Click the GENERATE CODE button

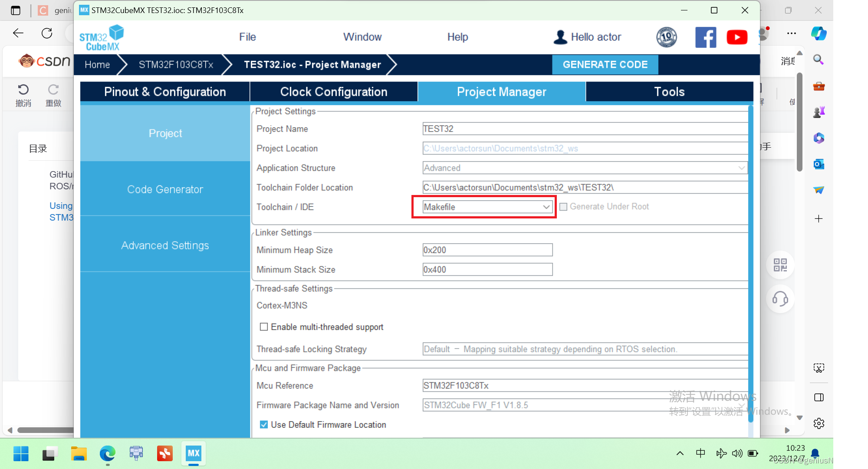coord(605,64)
